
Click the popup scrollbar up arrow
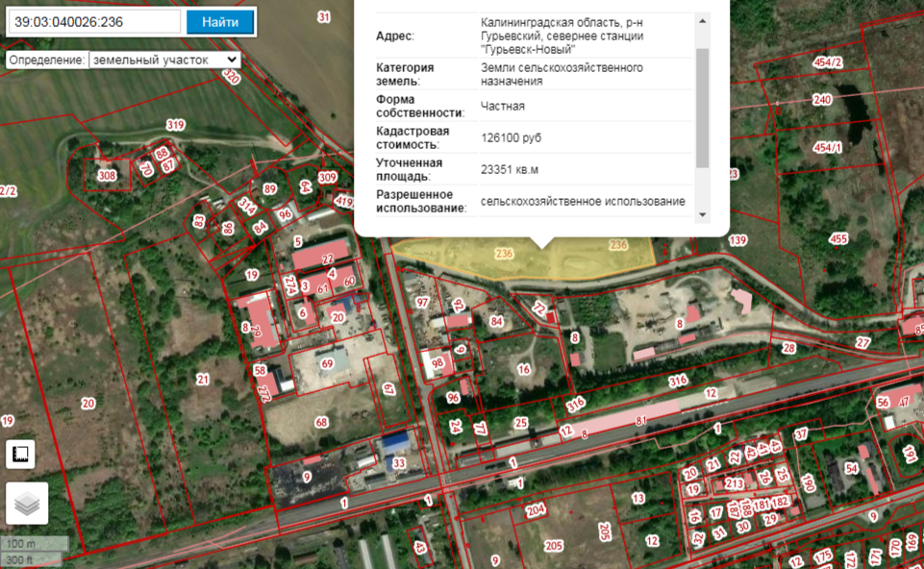[x=702, y=20]
